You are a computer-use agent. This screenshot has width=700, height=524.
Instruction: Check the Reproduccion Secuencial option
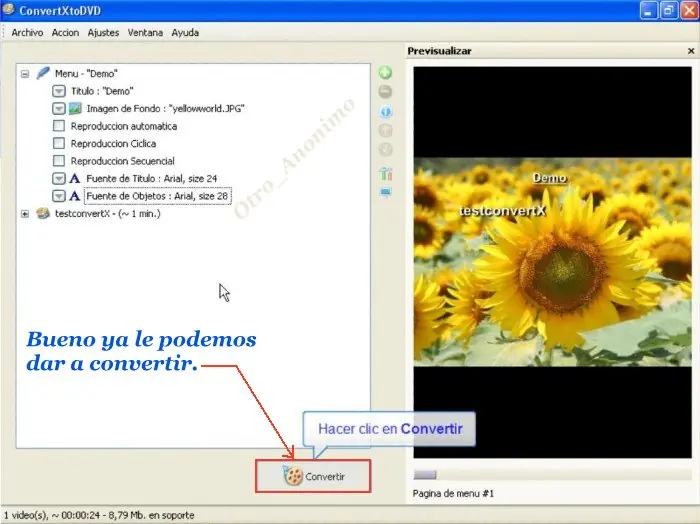pos(58,161)
